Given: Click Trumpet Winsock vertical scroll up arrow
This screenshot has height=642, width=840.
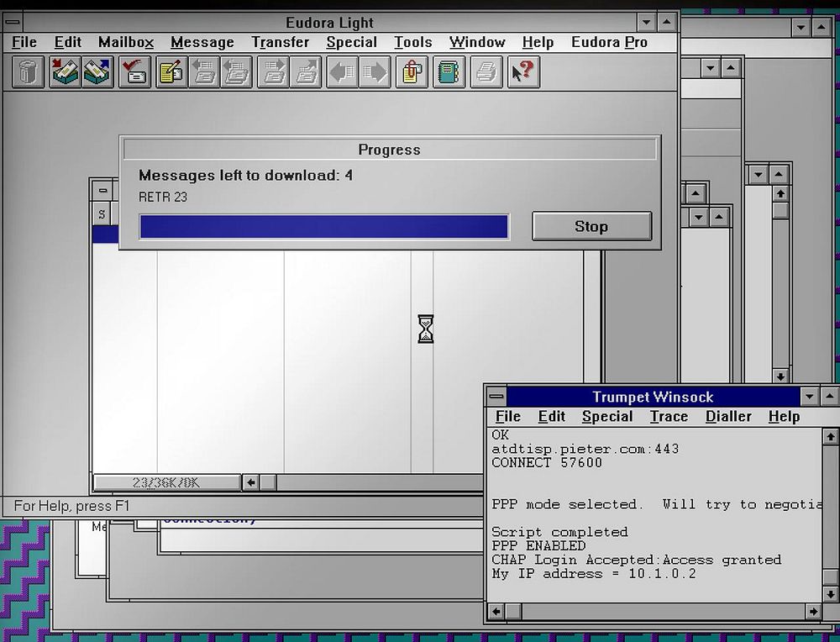Looking at the screenshot, I should (831, 437).
